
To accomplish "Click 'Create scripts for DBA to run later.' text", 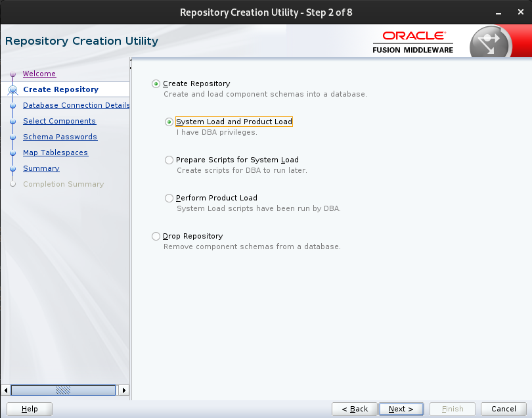I will point(242,170).
